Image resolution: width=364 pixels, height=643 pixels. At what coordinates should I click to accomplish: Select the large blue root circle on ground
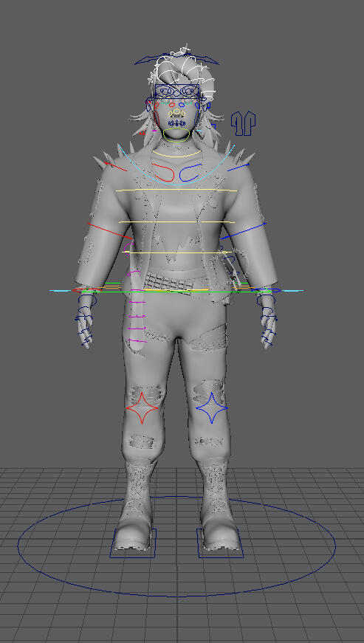tap(176, 546)
